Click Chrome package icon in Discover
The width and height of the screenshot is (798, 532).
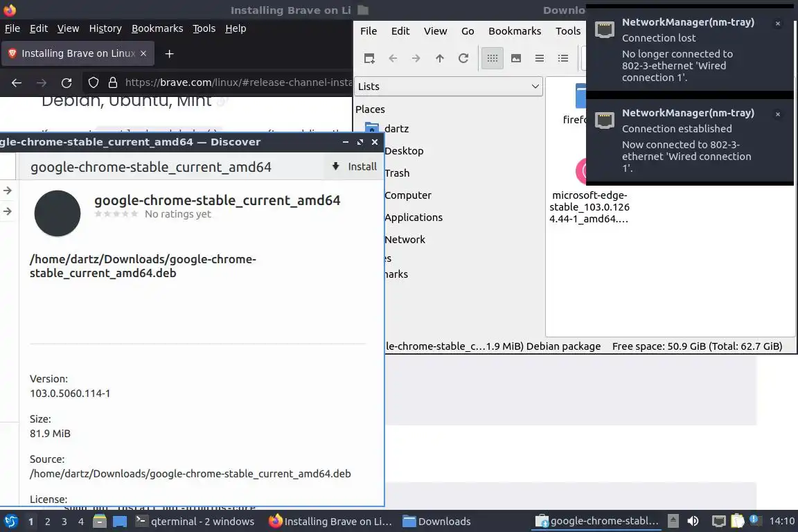pyautogui.click(x=57, y=213)
